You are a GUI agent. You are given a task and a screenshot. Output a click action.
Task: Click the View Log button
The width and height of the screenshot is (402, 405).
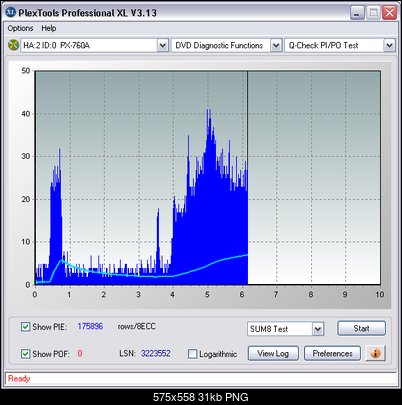273,353
